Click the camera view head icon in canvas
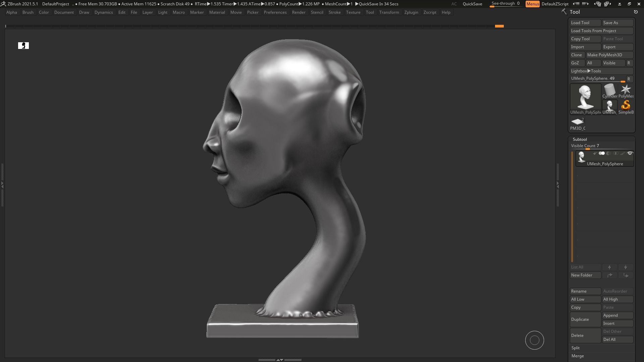Image resolution: width=644 pixels, height=362 pixels. 23,46
